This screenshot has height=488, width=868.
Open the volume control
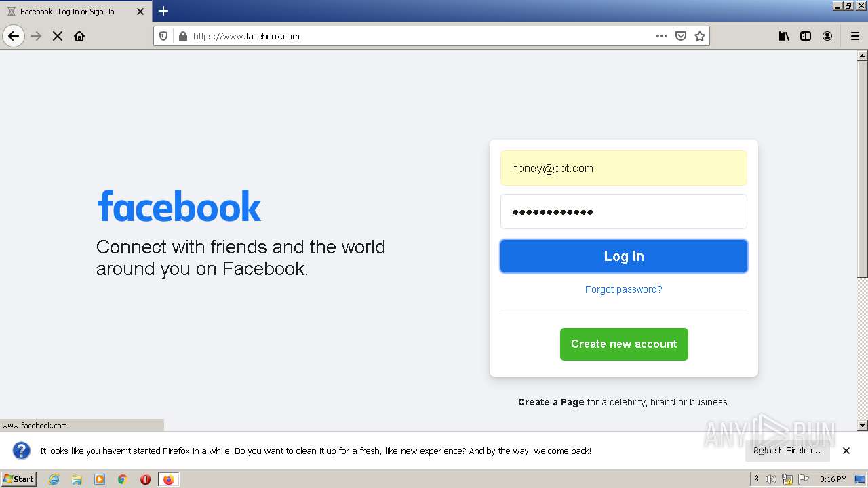pyautogui.click(x=771, y=479)
